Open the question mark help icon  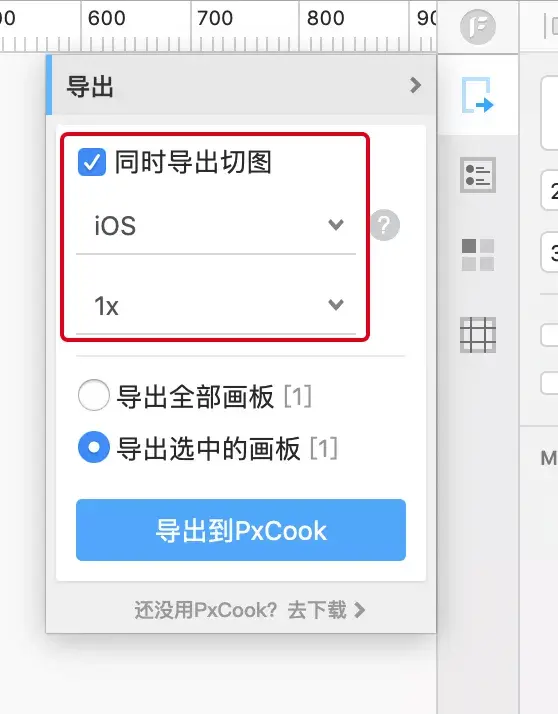click(385, 225)
